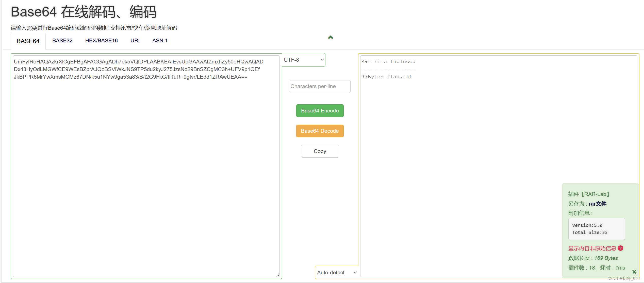
Task: Switch to the BASE64 tab
Action: coord(28,41)
